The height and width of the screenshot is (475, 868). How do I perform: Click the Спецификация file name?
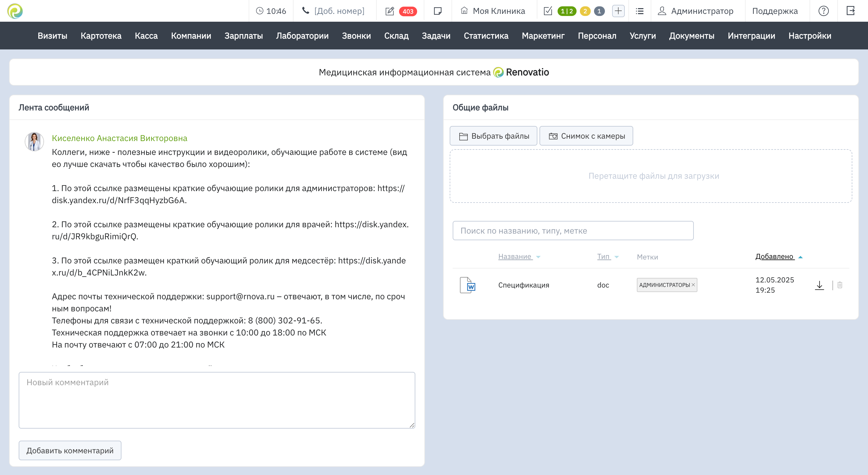(524, 285)
